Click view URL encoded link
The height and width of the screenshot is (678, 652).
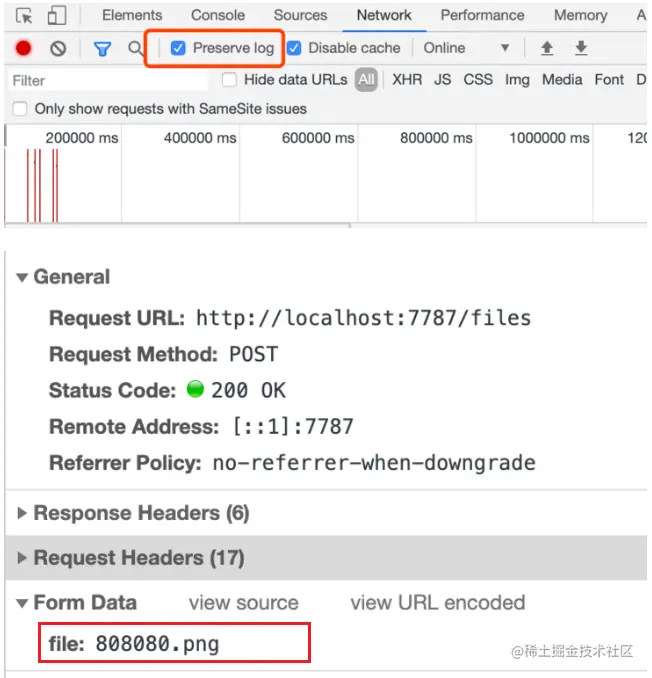[438, 603]
